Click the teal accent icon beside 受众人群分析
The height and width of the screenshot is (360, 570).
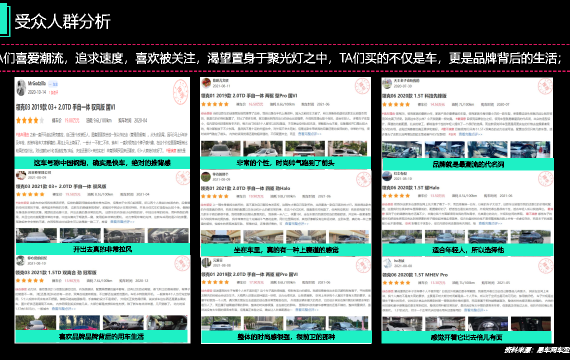point(5,21)
